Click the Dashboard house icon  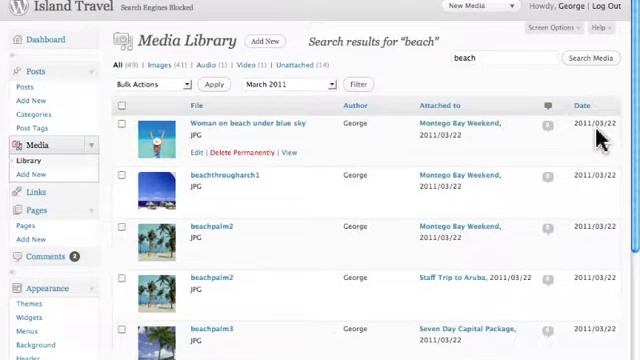click(x=17, y=40)
